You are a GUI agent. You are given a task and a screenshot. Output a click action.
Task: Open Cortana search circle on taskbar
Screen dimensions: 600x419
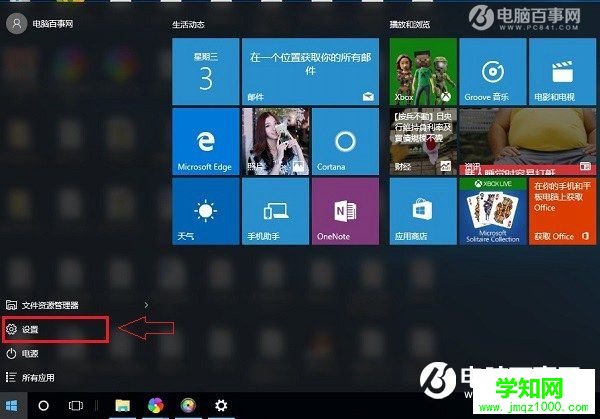click(44, 406)
